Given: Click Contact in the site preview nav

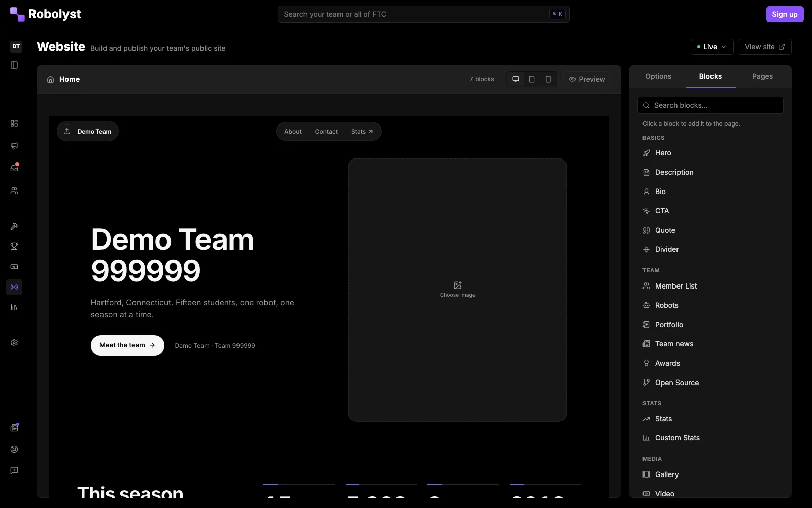Looking at the screenshot, I should coord(326,132).
